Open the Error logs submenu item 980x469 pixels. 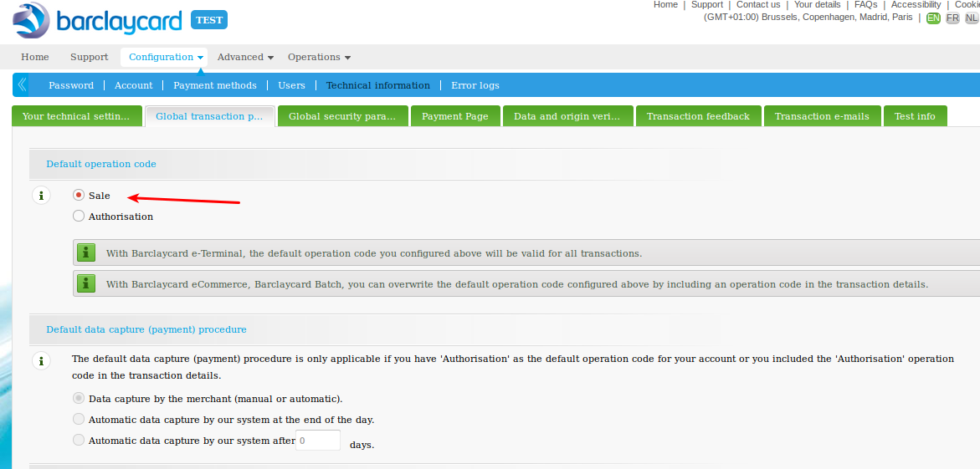pyautogui.click(x=475, y=85)
